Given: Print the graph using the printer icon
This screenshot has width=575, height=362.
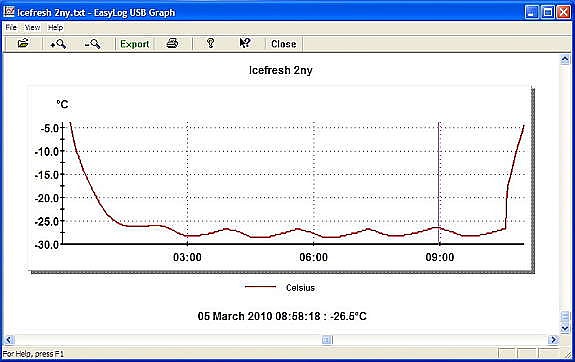Looking at the screenshot, I should click(x=172, y=43).
